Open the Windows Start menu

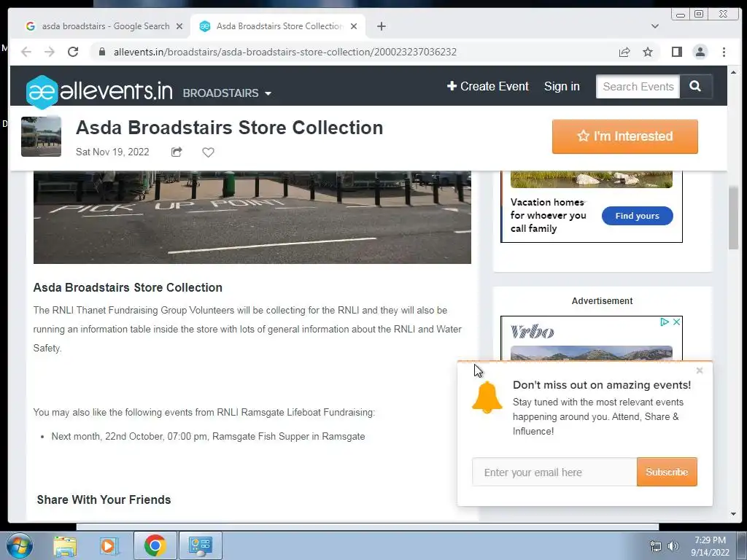click(x=20, y=545)
